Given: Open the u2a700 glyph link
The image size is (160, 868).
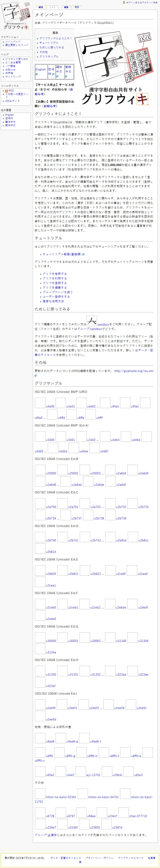Looking at the screenshot, I should click(x=51, y=507).
